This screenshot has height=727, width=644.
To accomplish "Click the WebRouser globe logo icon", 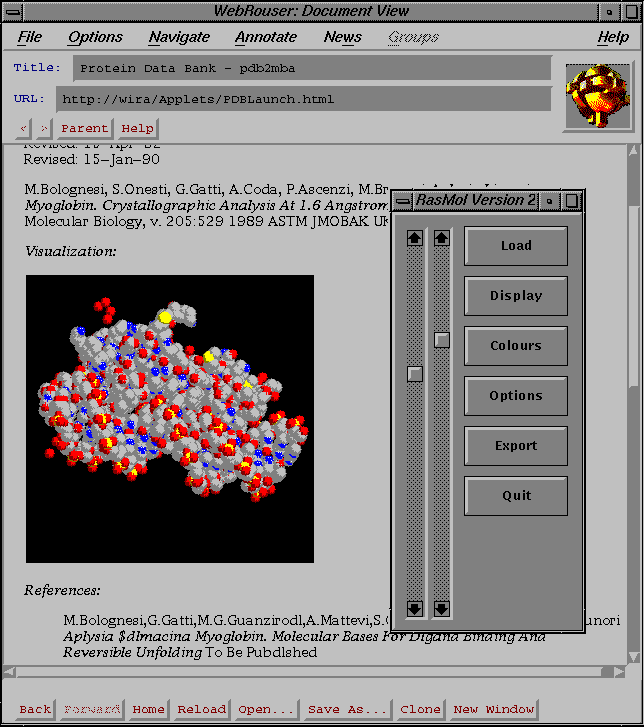I will coord(598,96).
